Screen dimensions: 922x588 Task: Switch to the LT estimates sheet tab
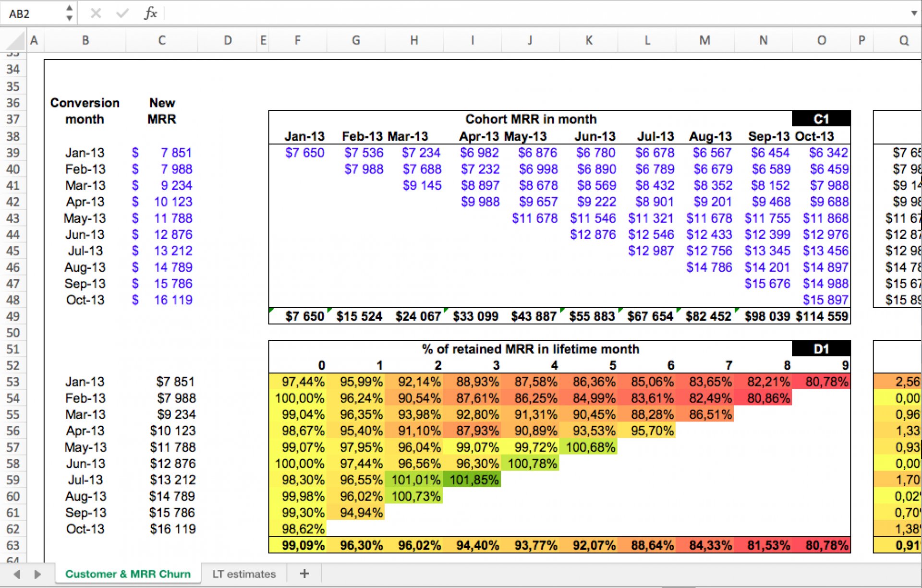coord(244,574)
